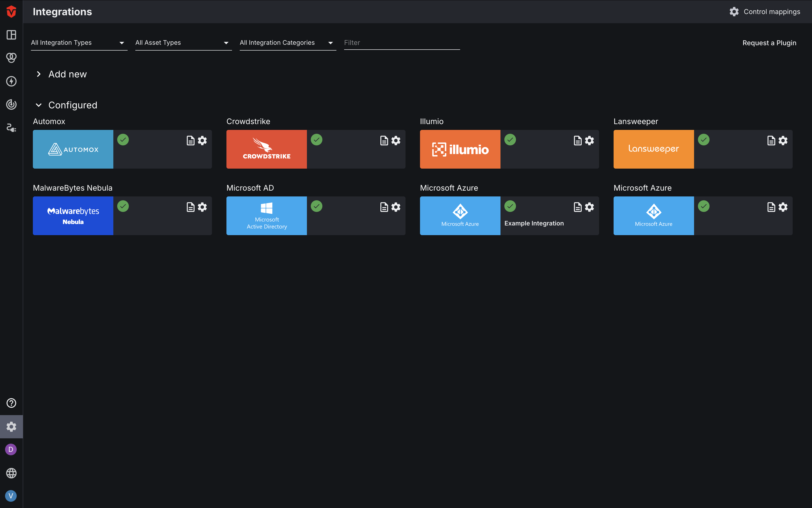The width and height of the screenshot is (812, 508).
Task: Expand the Add new section
Action: click(61, 74)
